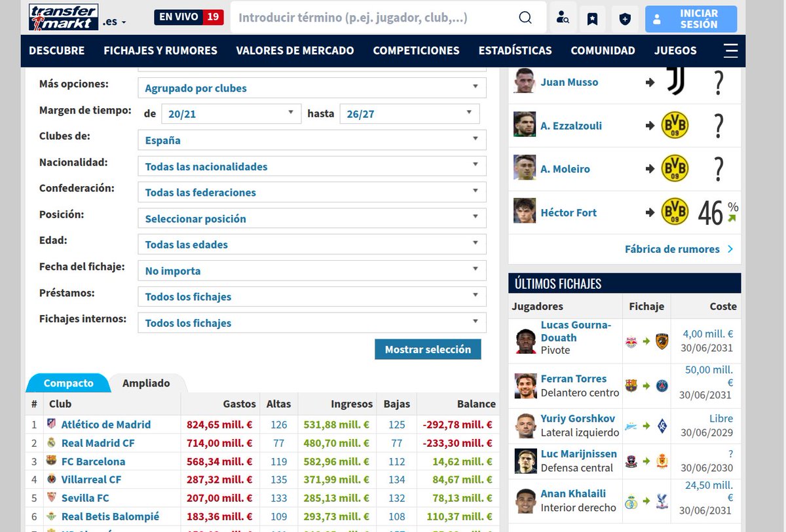
Task: Open the Edad dropdown
Action: tap(312, 244)
